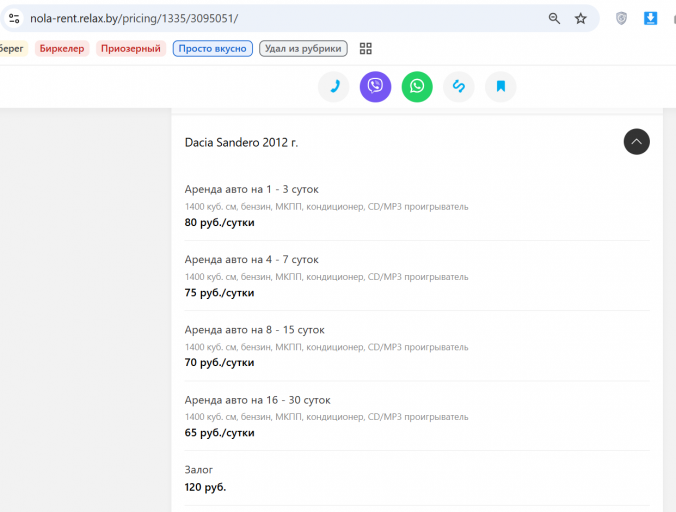Click the specs line under 1 - 3 суток
Image resolution: width=676 pixels, height=512 pixels.
[x=326, y=207]
